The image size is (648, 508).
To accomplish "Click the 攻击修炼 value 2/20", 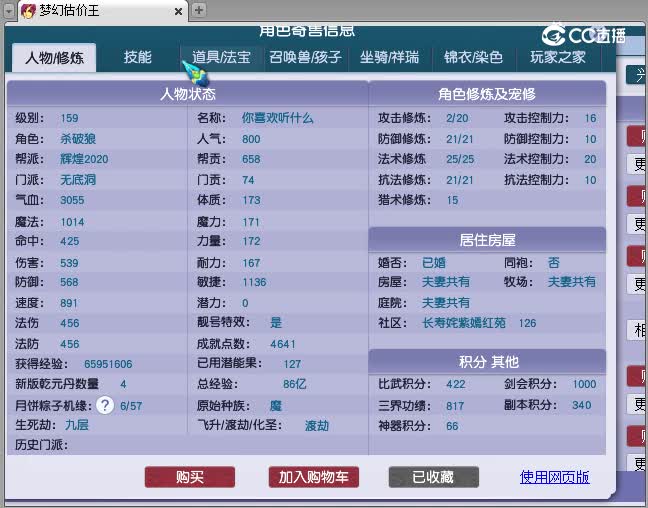I will [457, 118].
